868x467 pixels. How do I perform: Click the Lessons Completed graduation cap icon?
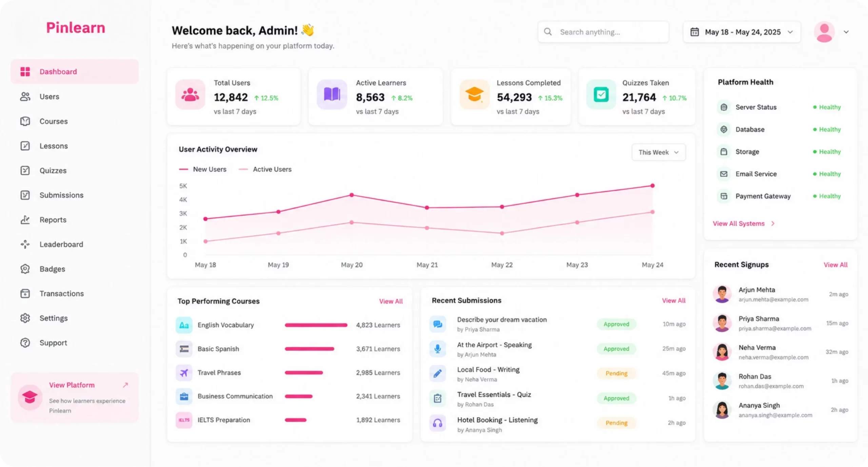(474, 95)
